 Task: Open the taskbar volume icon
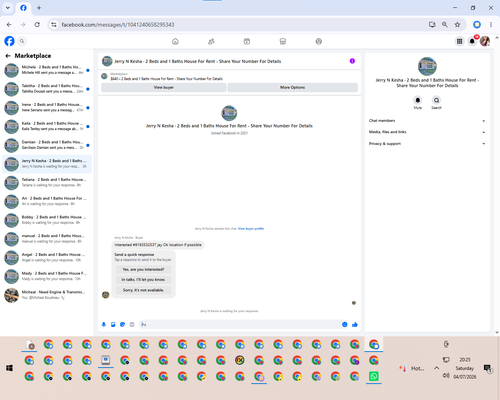pos(446,376)
